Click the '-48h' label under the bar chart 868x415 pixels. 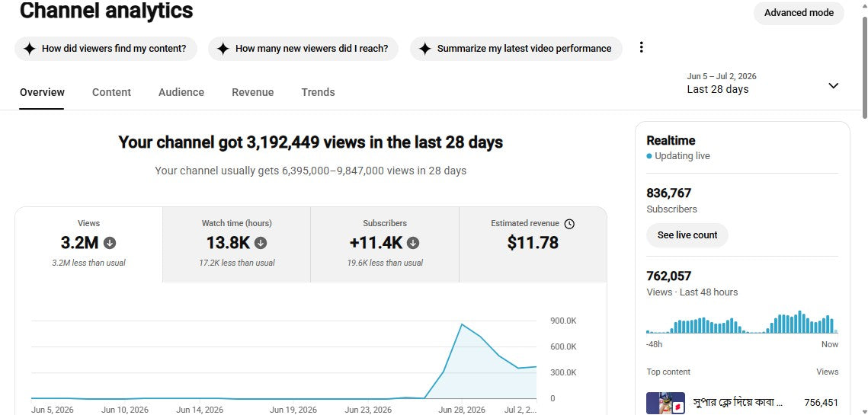tap(654, 344)
